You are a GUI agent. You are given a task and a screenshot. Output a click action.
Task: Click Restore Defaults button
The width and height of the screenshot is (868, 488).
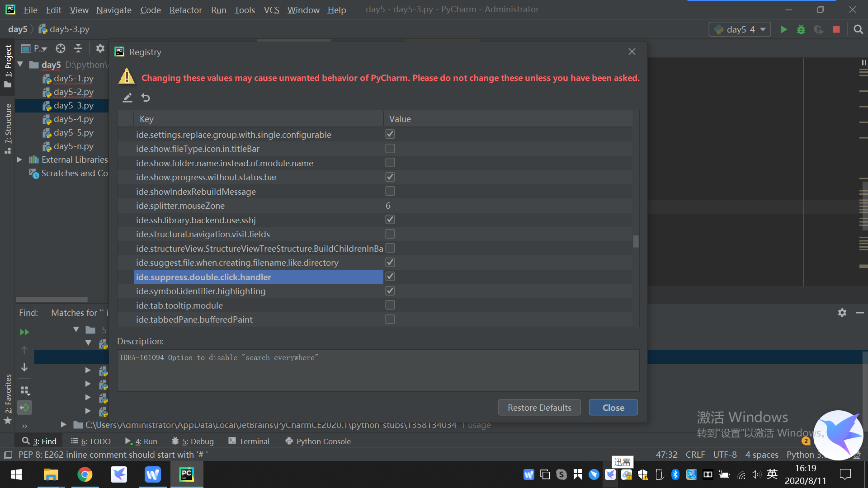[539, 408]
